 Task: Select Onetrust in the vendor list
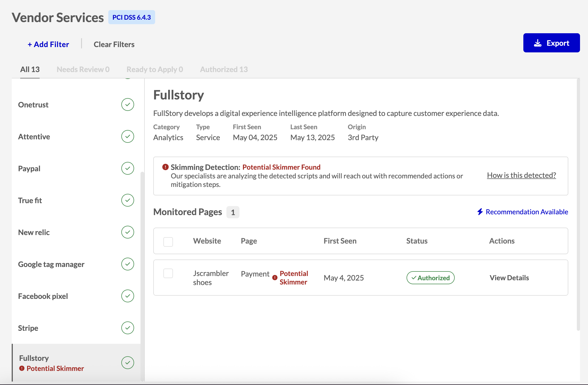click(76, 104)
